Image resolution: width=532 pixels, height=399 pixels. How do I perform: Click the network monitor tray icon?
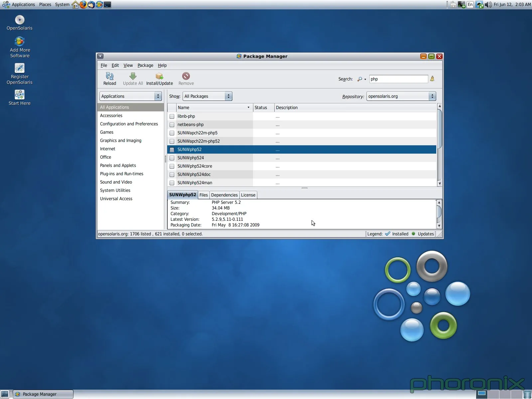462,5
